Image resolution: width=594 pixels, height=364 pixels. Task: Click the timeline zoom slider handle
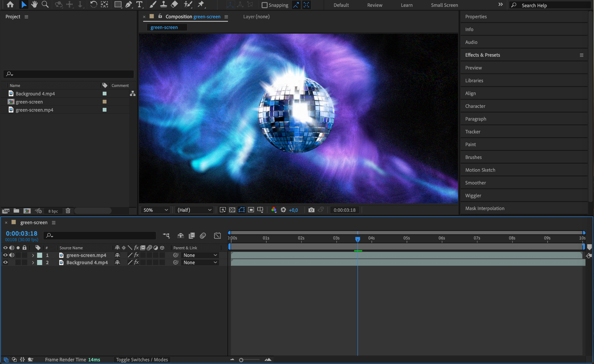(x=241, y=360)
